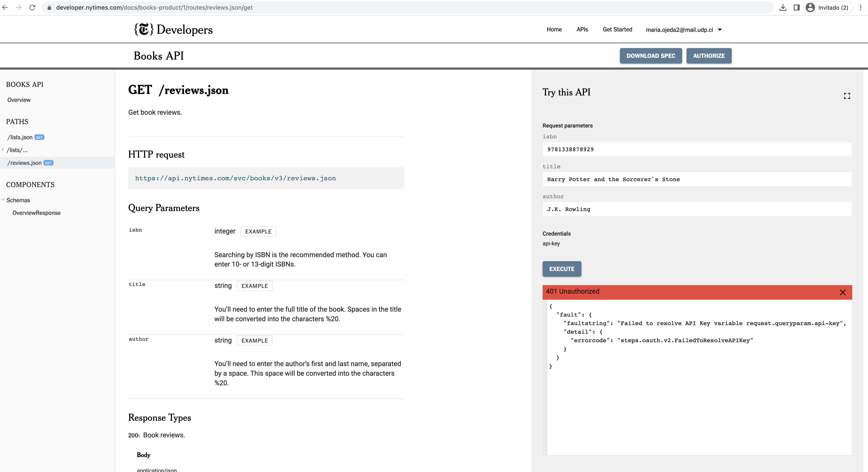Click the GET badge icon next to /lists.json
Image resolution: width=868 pixels, height=472 pixels.
click(39, 137)
